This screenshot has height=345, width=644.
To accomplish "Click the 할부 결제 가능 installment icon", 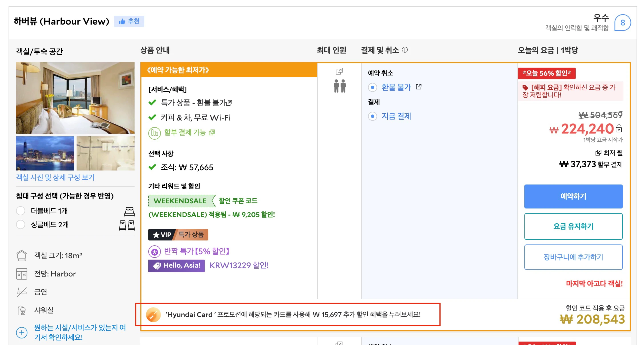I will (x=154, y=133).
